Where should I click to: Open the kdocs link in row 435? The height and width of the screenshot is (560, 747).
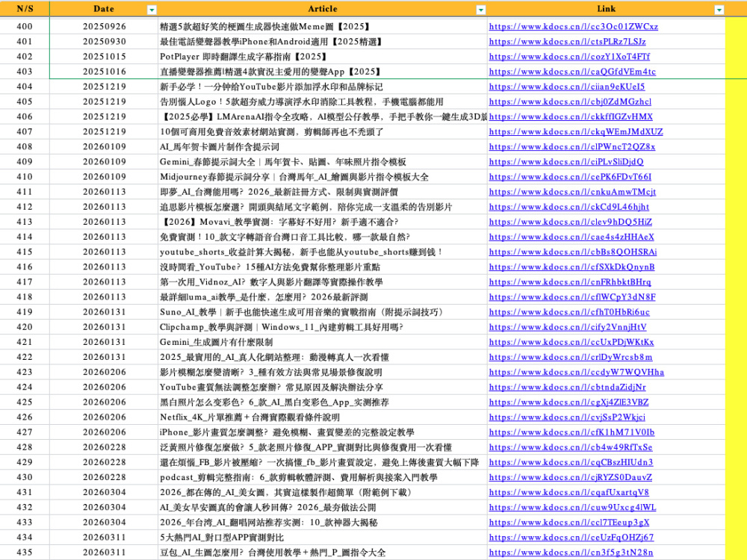(571, 553)
